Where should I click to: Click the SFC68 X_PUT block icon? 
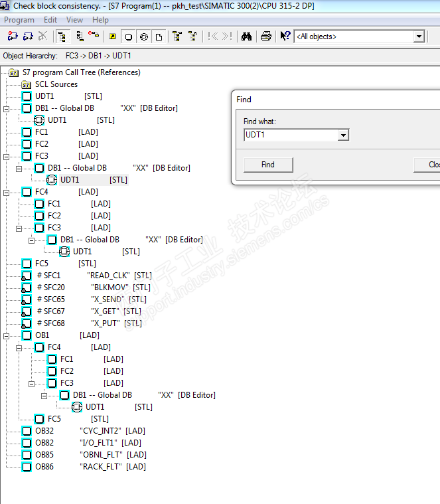[27, 323]
